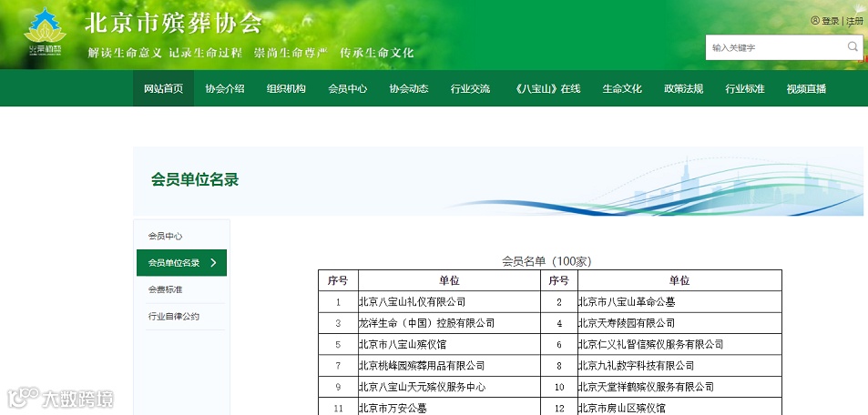Click 北京八宝山礼仪有限公司 cell
The image size is (868, 415).
[x=450, y=302]
